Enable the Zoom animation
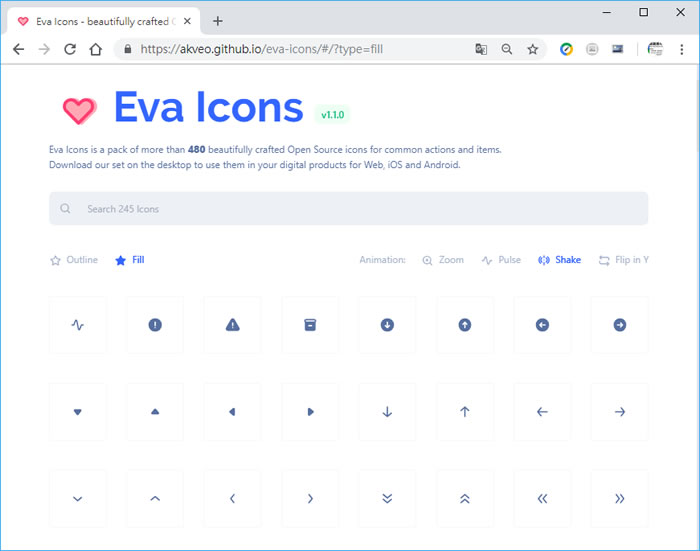 pyautogui.click(x=443, y=260)
